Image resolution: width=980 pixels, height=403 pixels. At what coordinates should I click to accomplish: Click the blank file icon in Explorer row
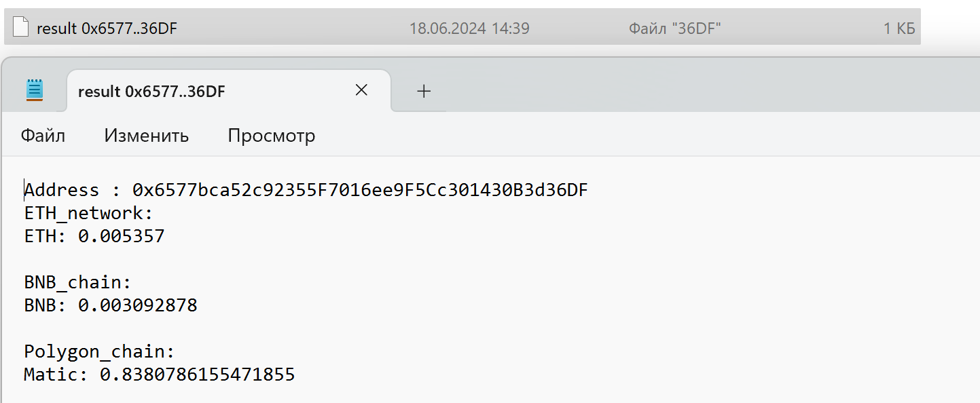(x=21, y=27)
